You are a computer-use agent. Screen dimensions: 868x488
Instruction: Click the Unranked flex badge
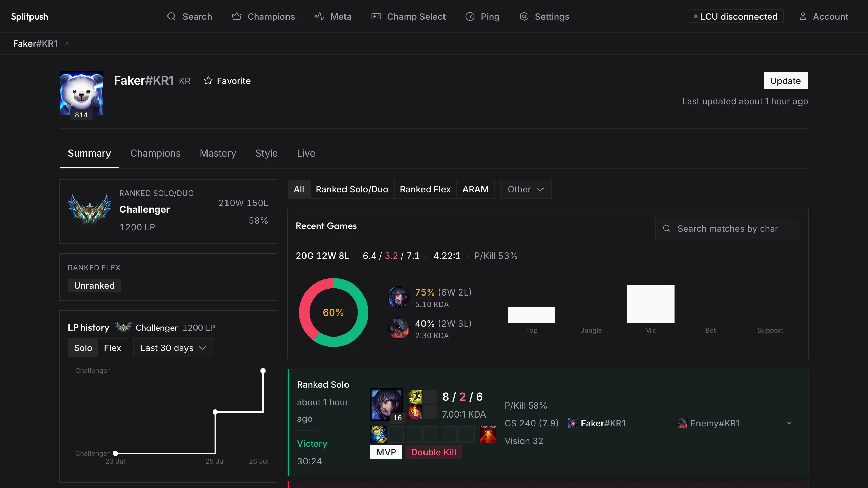tap(94, 285)
